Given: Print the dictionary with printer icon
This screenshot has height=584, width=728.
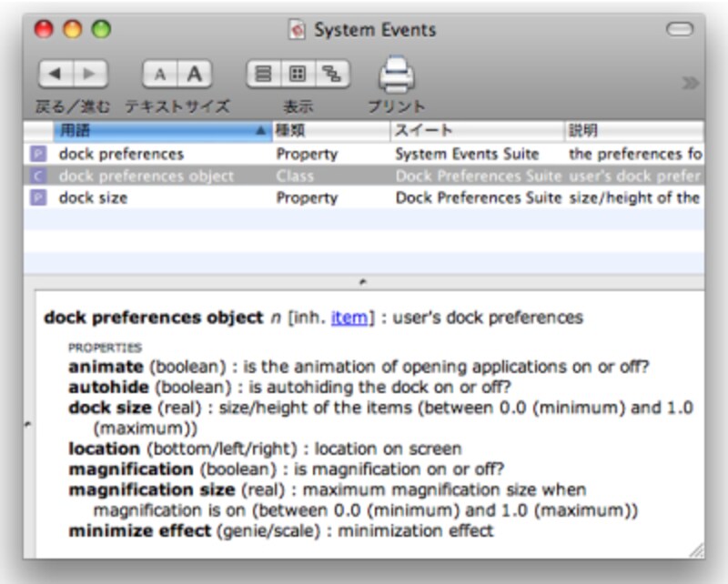Looking at the screenshot, I should click(x=397, y=75).
